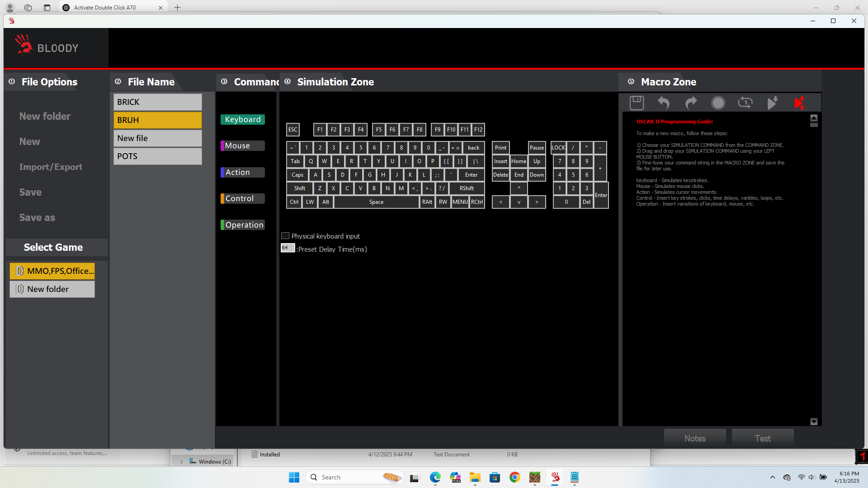Click the undo arrow in Macro Zone toolbar

(663, 103)
